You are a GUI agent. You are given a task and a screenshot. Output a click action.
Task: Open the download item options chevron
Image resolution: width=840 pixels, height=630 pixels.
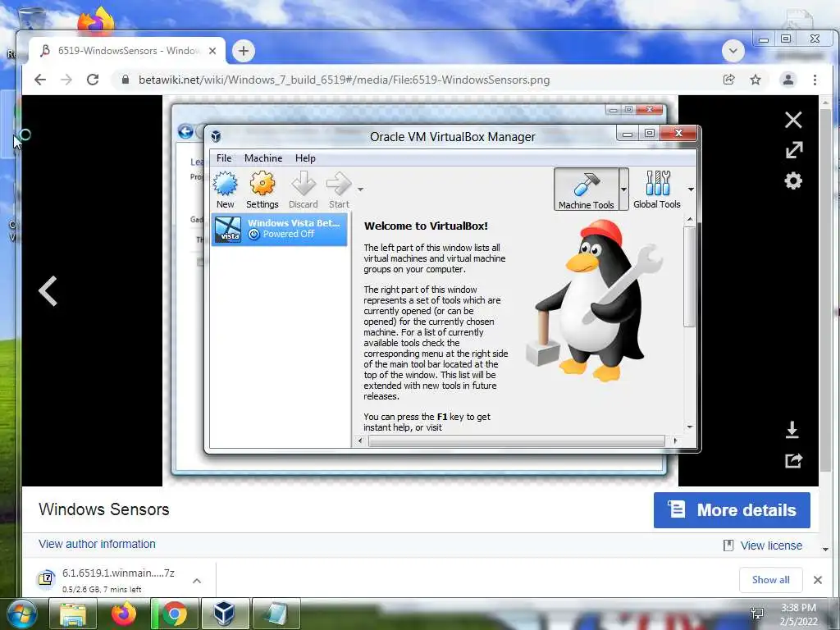(197, 581)
